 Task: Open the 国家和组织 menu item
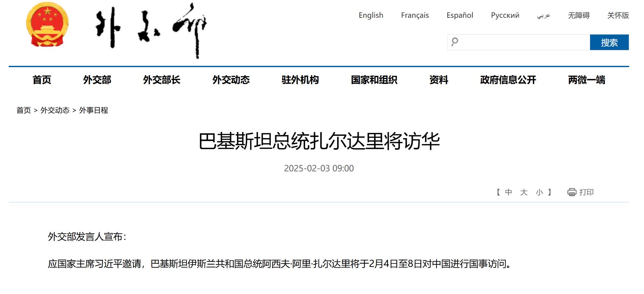point(374,80)
